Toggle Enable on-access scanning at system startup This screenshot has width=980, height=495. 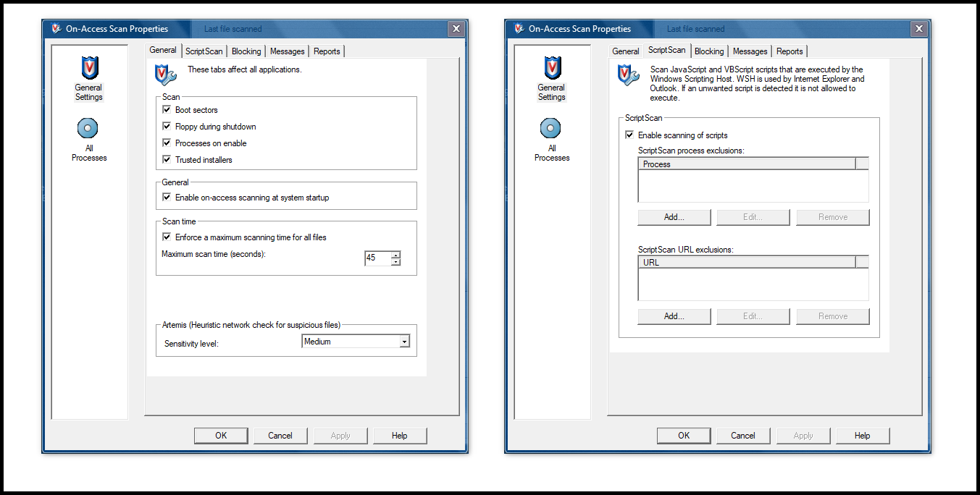pos(167,198)
